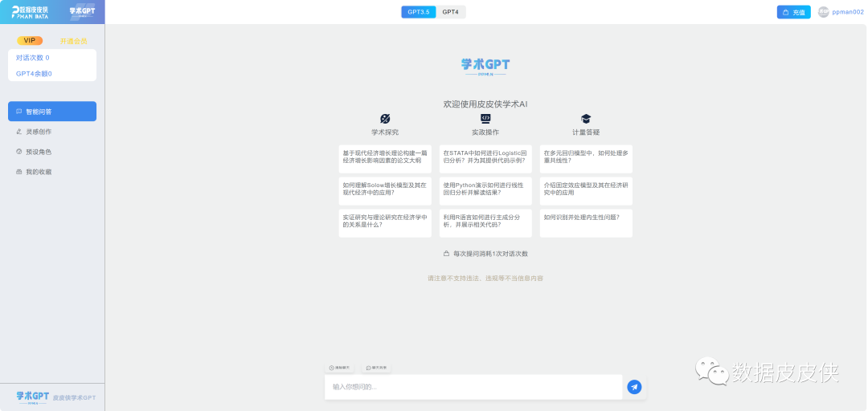
Task: Focus the 输入你想问的 message input field
Action: point(473,387)
